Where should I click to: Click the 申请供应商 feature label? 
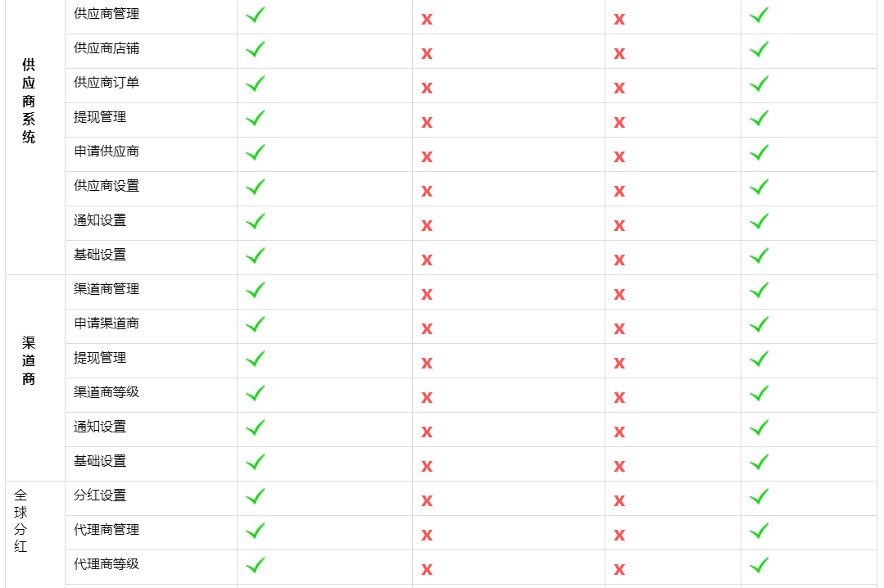tap(106, 151)
